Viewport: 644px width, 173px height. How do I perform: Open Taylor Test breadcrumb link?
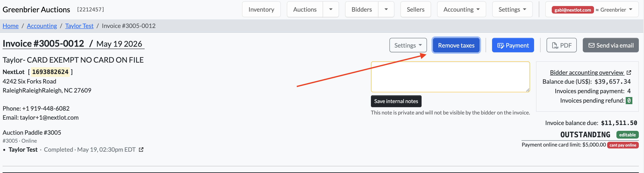click(x=79, y=26)
